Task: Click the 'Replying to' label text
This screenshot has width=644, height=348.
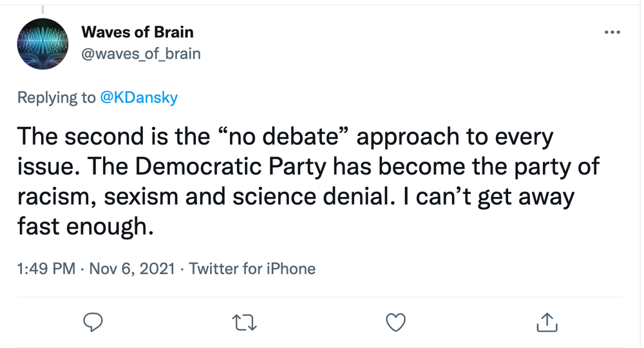Action: [x=57, y=98]
